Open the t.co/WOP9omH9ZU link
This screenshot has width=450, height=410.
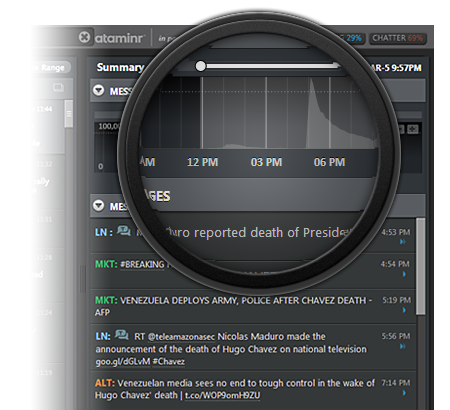pos(223,395)
